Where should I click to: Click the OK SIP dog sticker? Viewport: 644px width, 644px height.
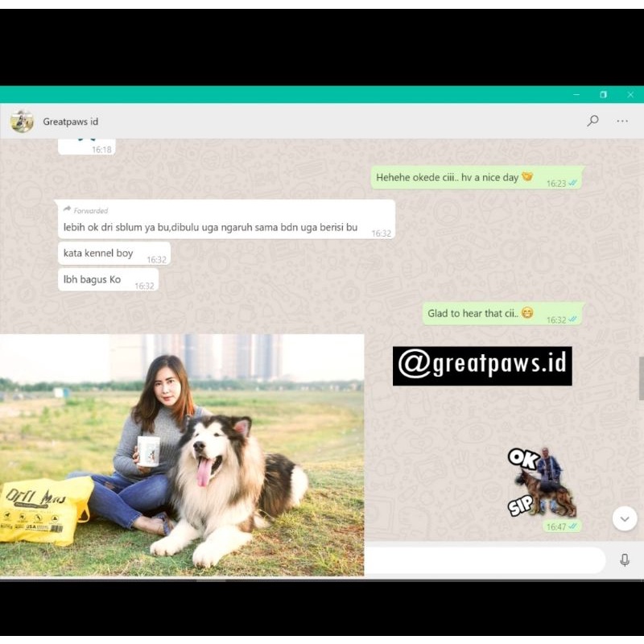[543, 482]
